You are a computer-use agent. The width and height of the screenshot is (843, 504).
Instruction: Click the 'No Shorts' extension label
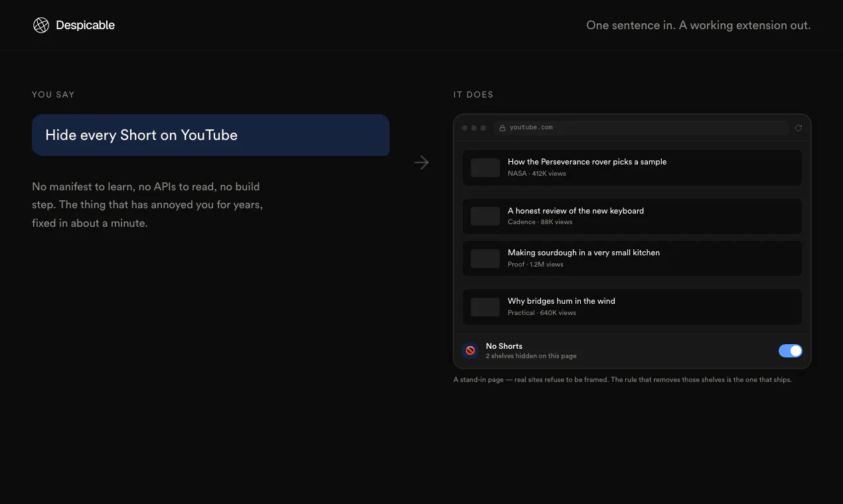(504, 346)
